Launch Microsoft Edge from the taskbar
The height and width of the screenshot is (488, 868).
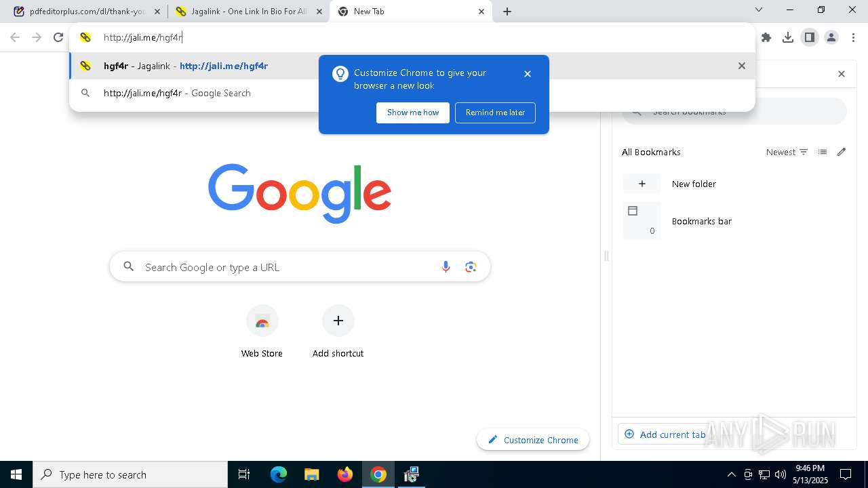coord(279,474)
